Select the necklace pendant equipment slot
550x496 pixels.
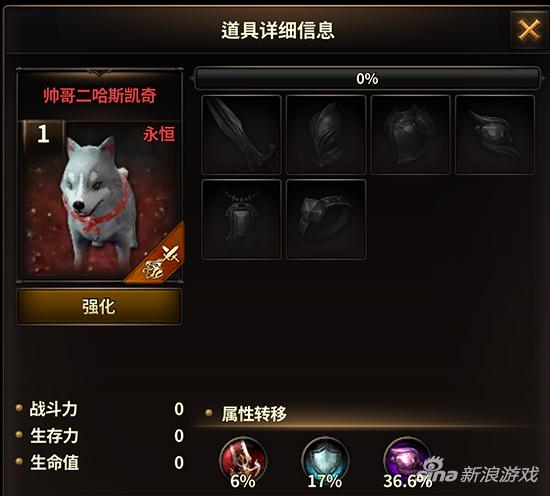click(x=241, y=219)
